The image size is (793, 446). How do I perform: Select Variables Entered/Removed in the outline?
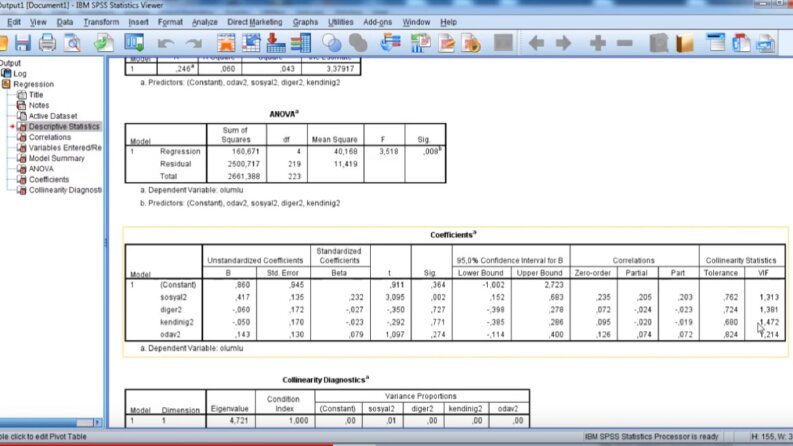click(65, 148)
